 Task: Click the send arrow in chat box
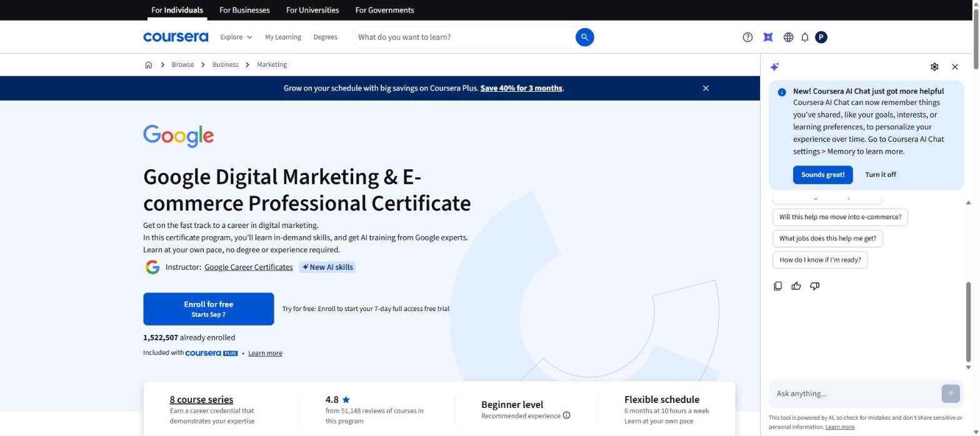click(950, 394)
